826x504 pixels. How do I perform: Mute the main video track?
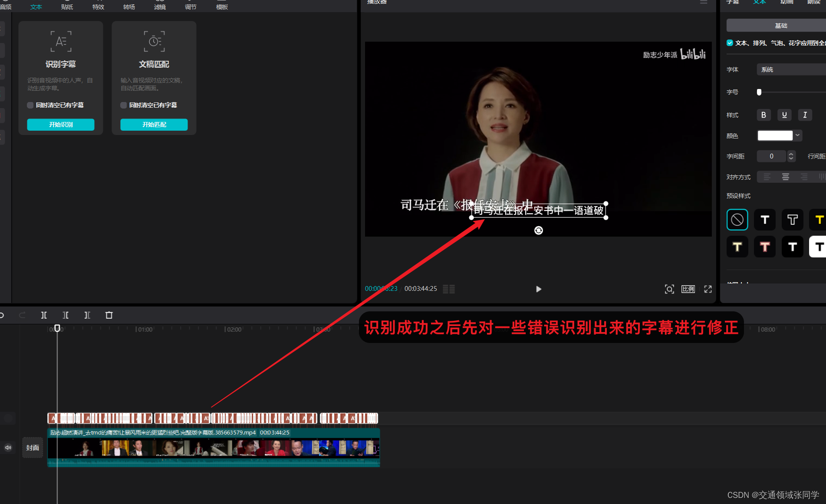pos(8,448)
